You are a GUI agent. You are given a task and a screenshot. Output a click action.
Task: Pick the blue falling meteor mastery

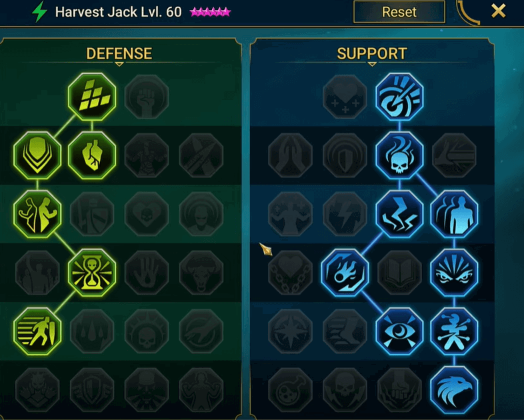coord(345,273)
